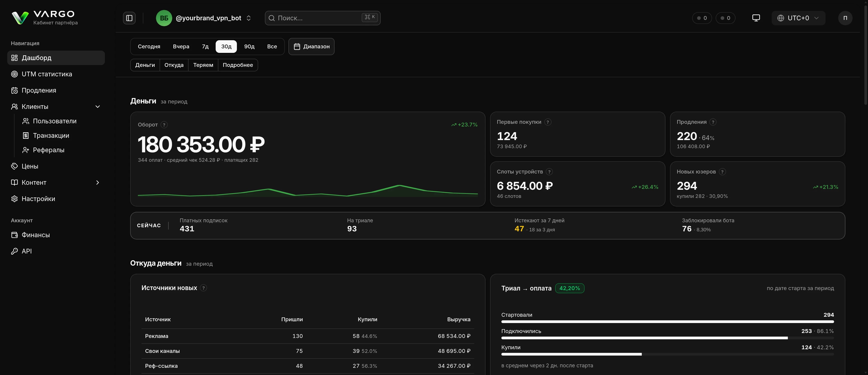Viewport: 868px width, 375px height.
Task: Click the Поиск search field
Action: click(323, 18)
